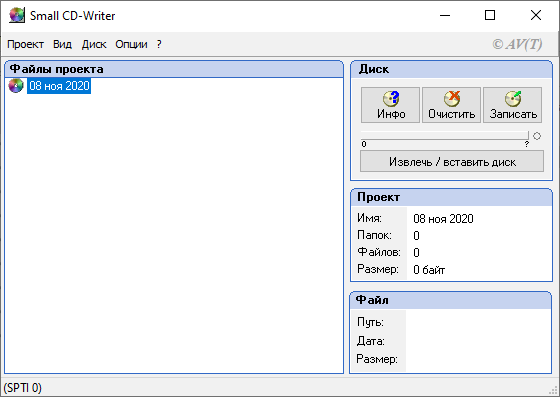This screenshot has width=560, height=397.
Task: Open the Проект menu
Action: pyautogui.click(x=25, y=44)
